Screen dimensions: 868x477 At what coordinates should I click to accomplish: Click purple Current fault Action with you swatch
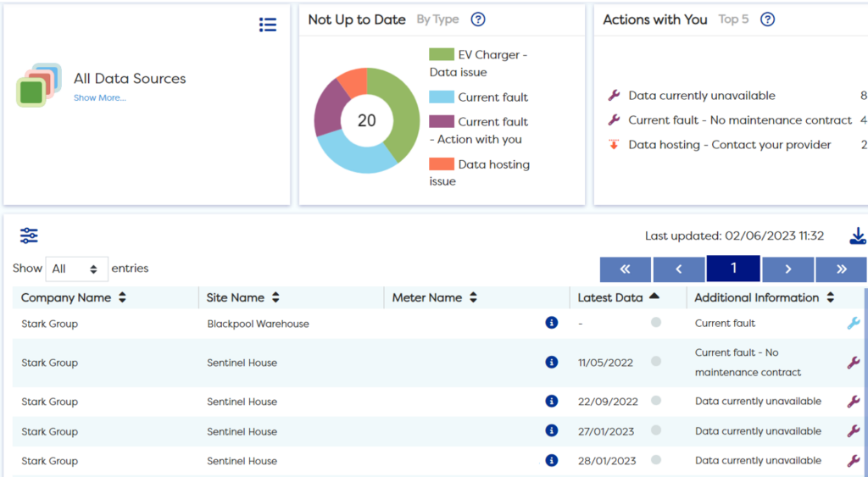pyautogui.click(x=441, y=121)
